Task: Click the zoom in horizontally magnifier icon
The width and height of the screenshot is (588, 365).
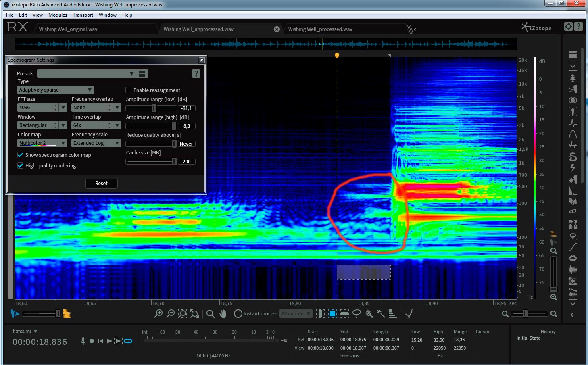Action: coord(553,314)
